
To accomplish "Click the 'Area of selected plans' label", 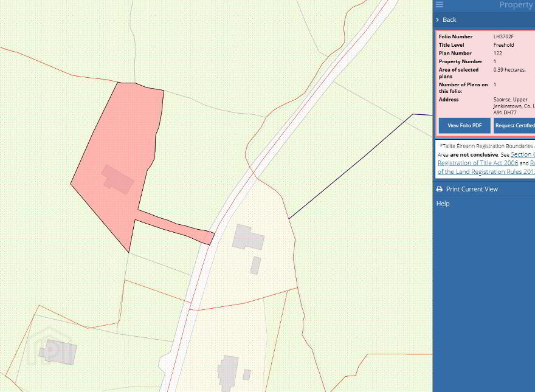I will 458,73.
